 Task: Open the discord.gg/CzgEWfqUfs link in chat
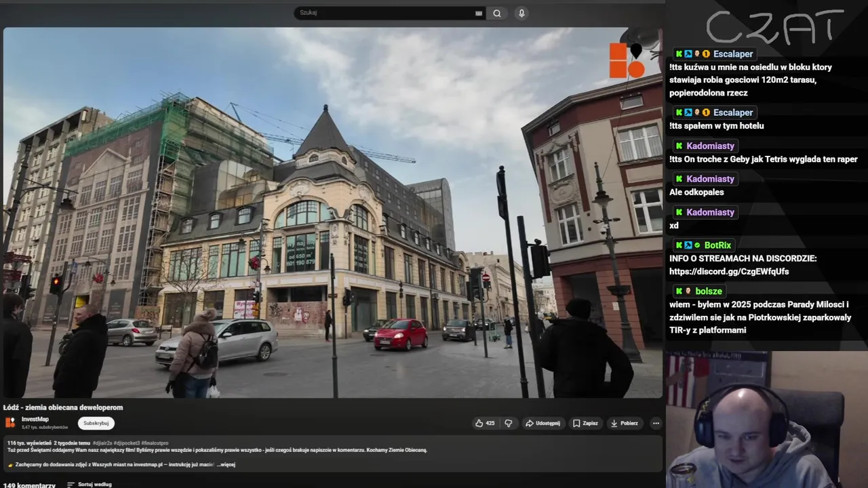coord(729,271)
